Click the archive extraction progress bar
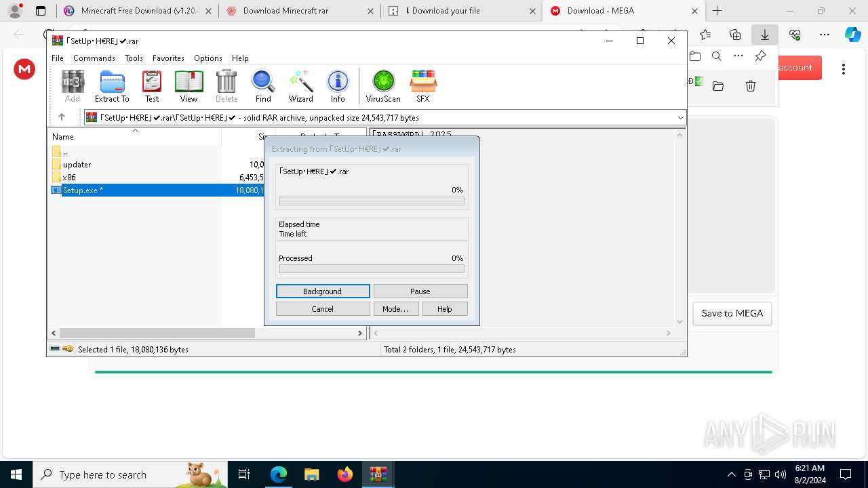868x488 pixels. (x=372, y=201)
